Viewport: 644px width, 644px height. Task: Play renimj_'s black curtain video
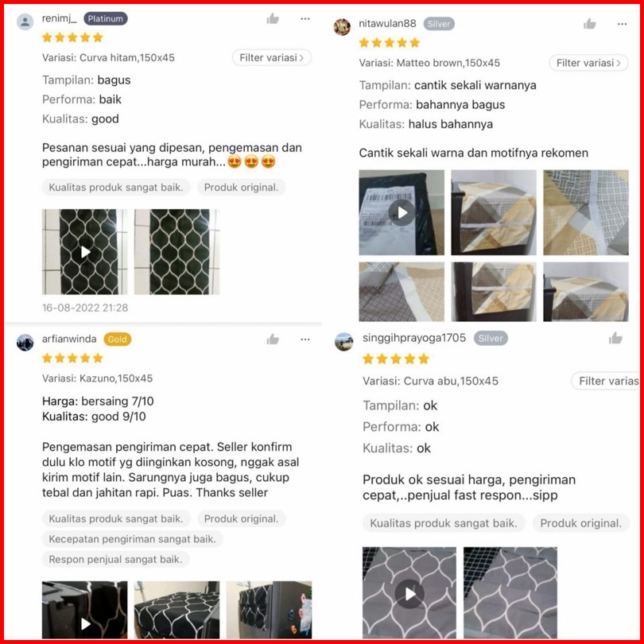(x=85, y=252)
